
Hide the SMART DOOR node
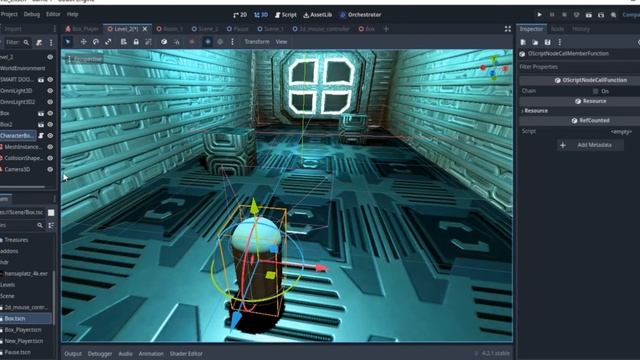pos(50,80)
